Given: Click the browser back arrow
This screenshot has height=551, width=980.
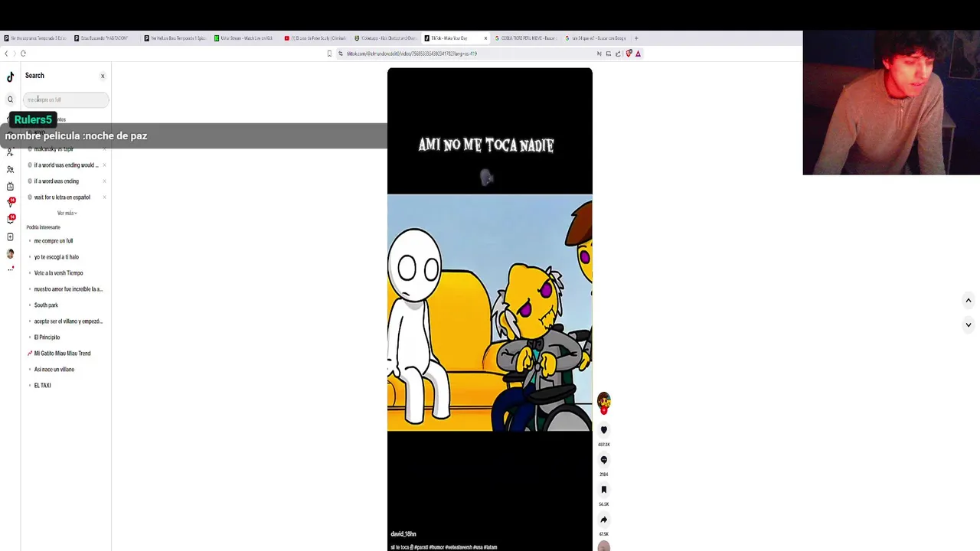Looking at the screenshot, I should pyautogui.click(x=6, y=54).
